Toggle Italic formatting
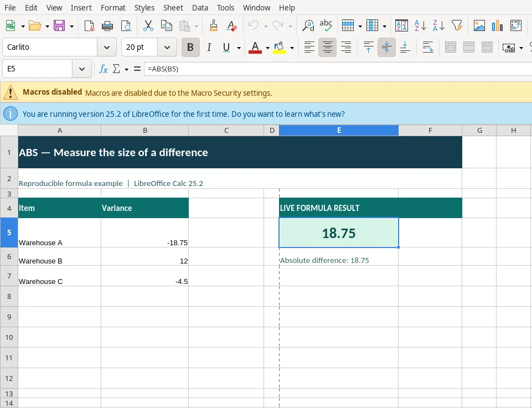The height and width of the screenshot is (408, 532). pos(209,47)
